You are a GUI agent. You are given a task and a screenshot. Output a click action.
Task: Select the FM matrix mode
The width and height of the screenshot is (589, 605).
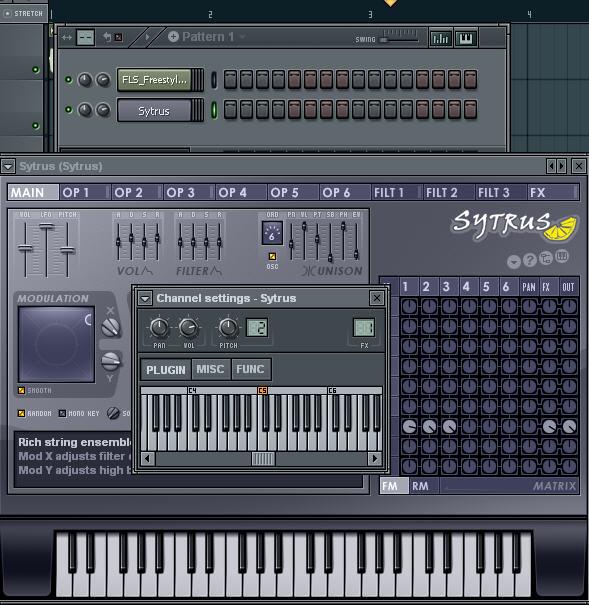point(394,486)
